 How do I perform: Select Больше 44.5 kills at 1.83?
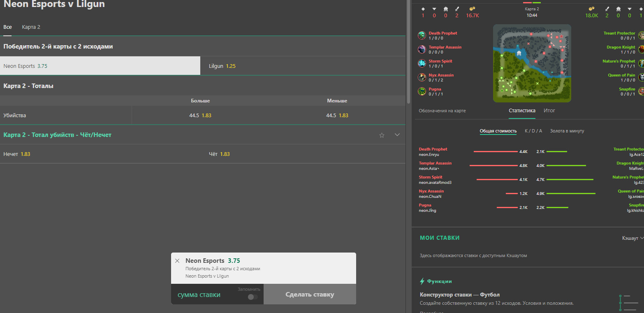click(x=200, y=116)
